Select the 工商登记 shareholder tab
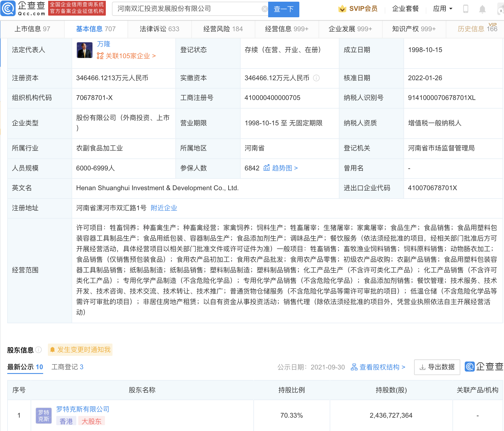 67,367
